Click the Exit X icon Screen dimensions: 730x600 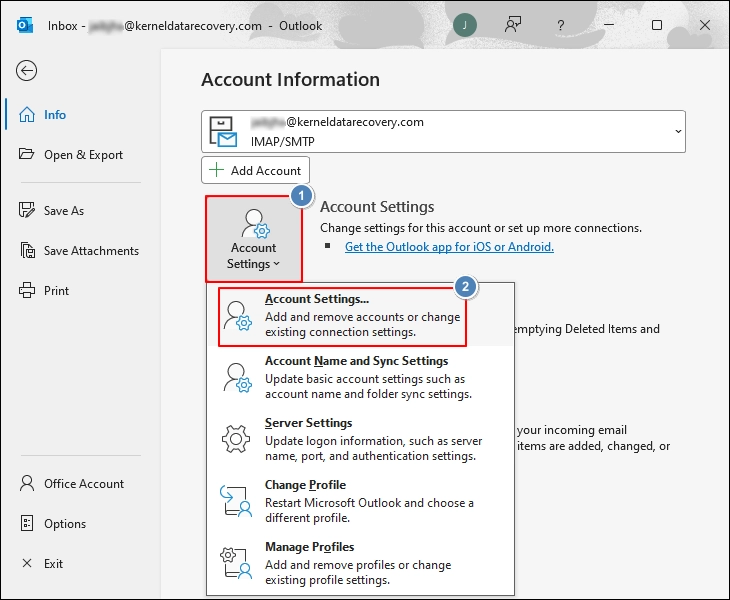27,563
